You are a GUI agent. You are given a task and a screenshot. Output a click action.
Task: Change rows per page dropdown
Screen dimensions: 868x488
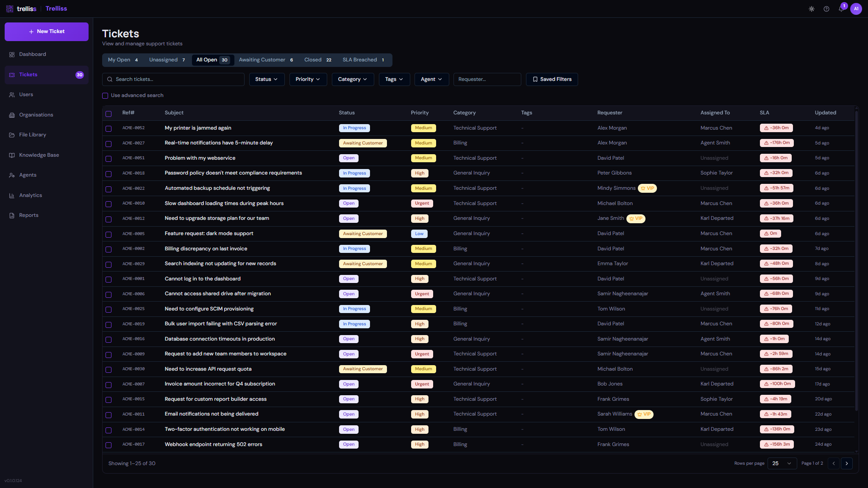pos(782,463)
